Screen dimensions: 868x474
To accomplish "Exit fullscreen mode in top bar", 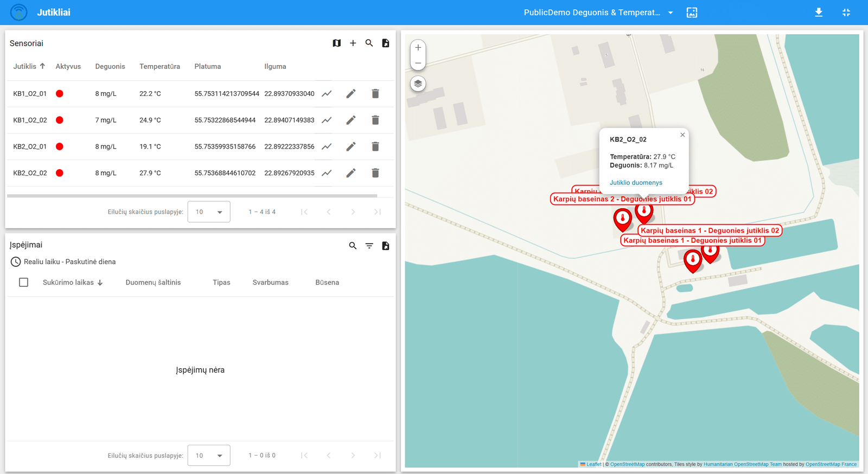I will (x=846, y=12).
